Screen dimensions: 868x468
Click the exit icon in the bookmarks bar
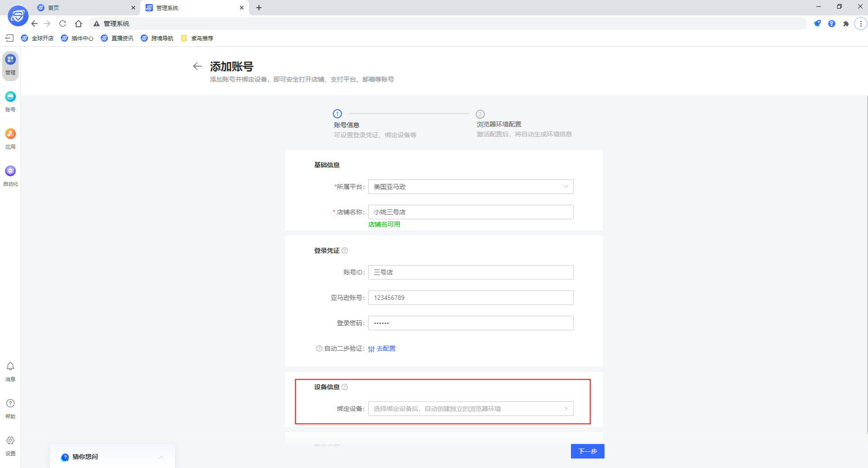click(x=10, y=38)
